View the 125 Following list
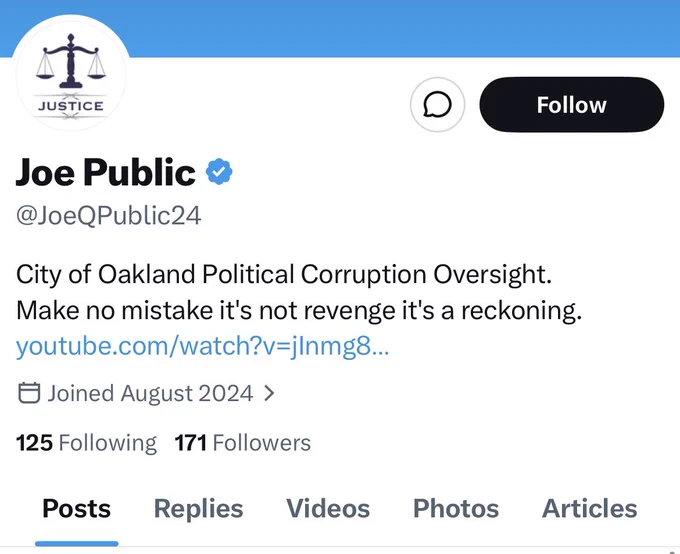 coord(86,443)
